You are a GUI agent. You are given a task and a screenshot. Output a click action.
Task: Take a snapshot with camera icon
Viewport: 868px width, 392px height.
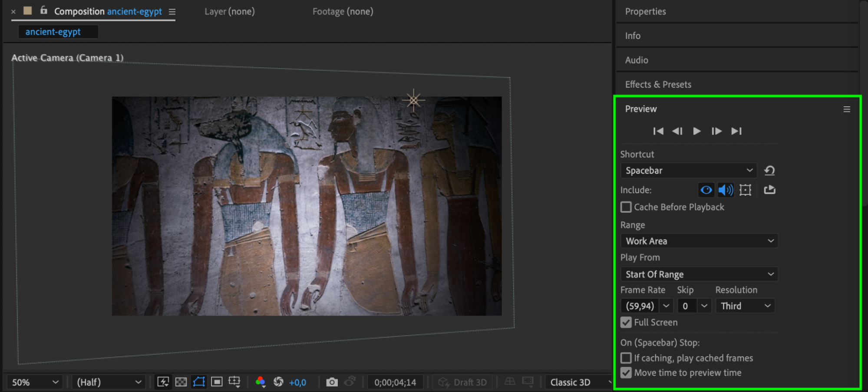[332, 382]
